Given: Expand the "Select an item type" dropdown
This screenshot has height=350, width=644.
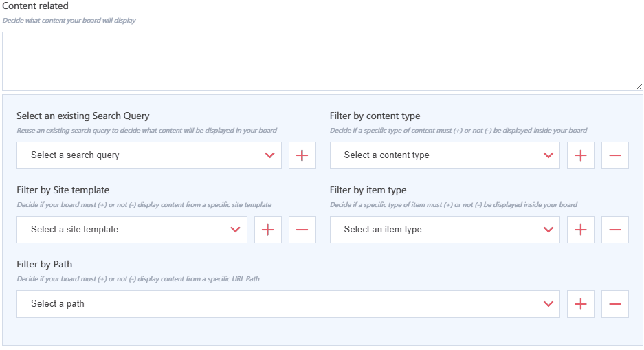Looking at the screenshot, I should pos(444,230).
